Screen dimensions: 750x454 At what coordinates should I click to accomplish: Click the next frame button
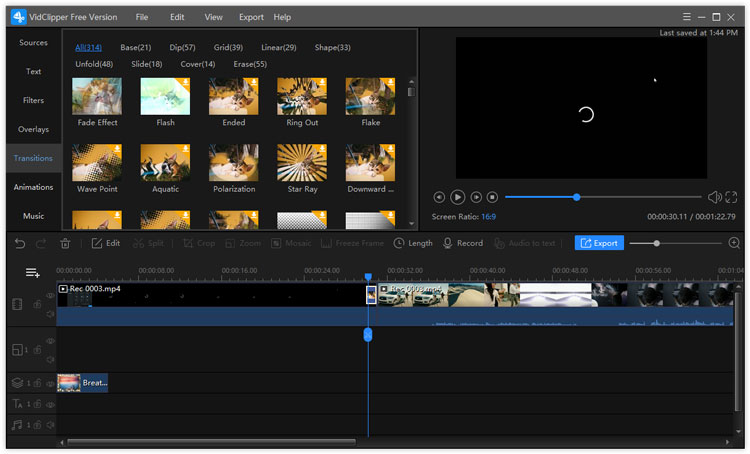(x=476, y=197)
